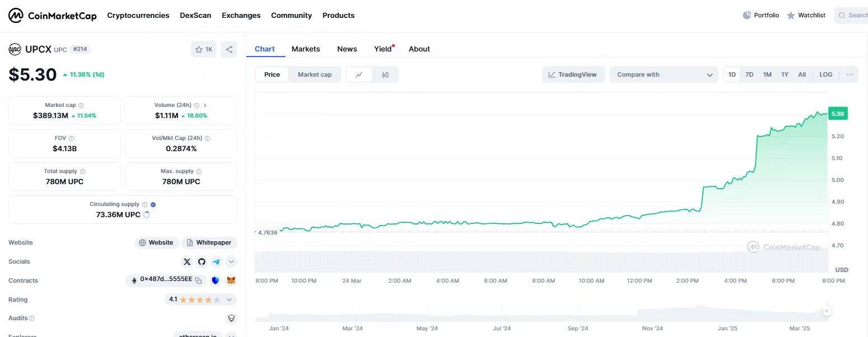868x337 pixels.
Task: Copy the contract address with copy icon
Action: coord(198,280)
